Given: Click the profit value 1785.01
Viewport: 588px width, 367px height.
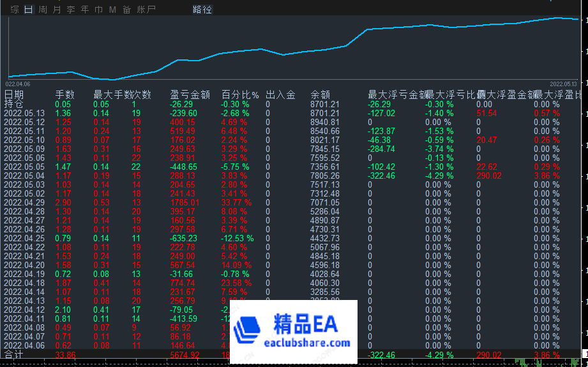Looking at the screenshot, I should pos(185,203).
